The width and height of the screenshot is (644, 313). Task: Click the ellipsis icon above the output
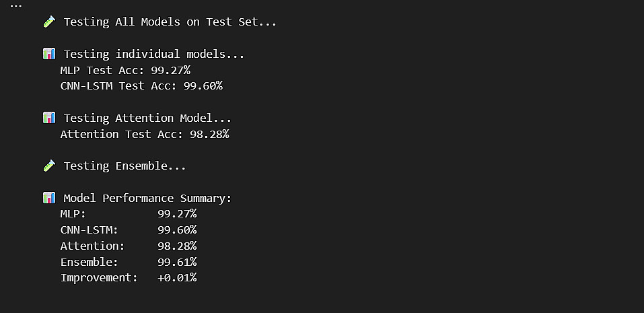pos(15,5)
